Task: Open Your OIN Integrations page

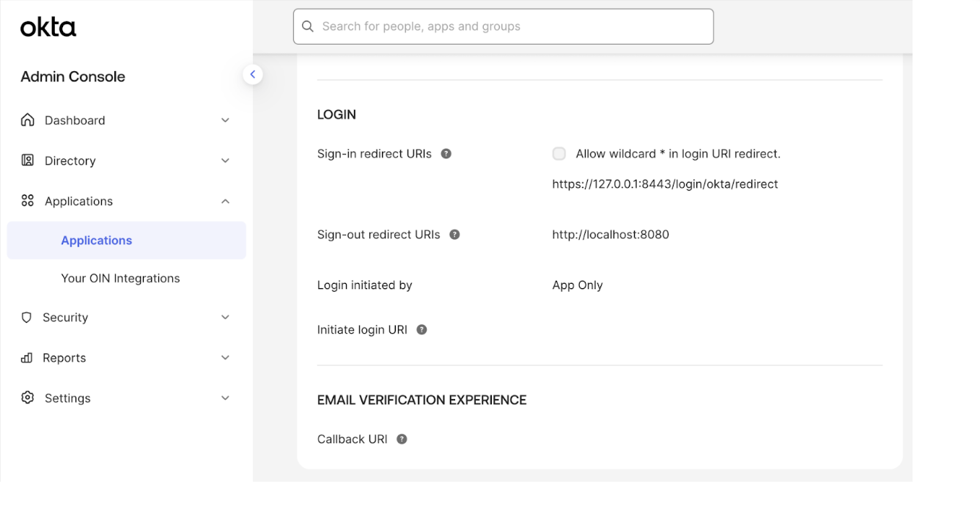Action: (120, 279)
